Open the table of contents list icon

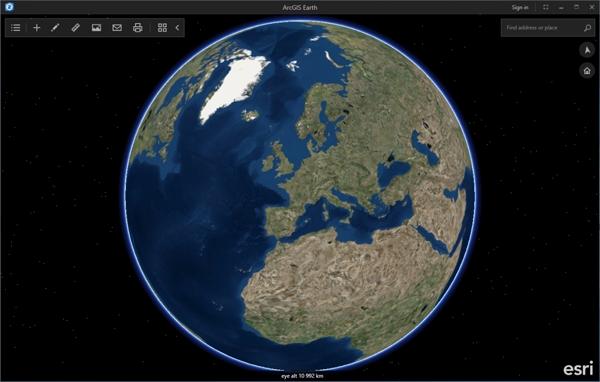16,28
